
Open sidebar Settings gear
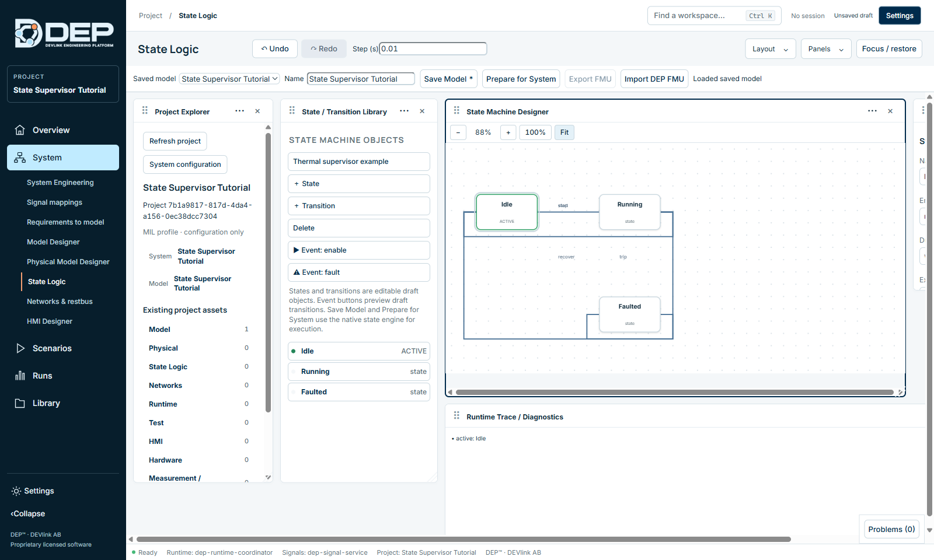16,491
